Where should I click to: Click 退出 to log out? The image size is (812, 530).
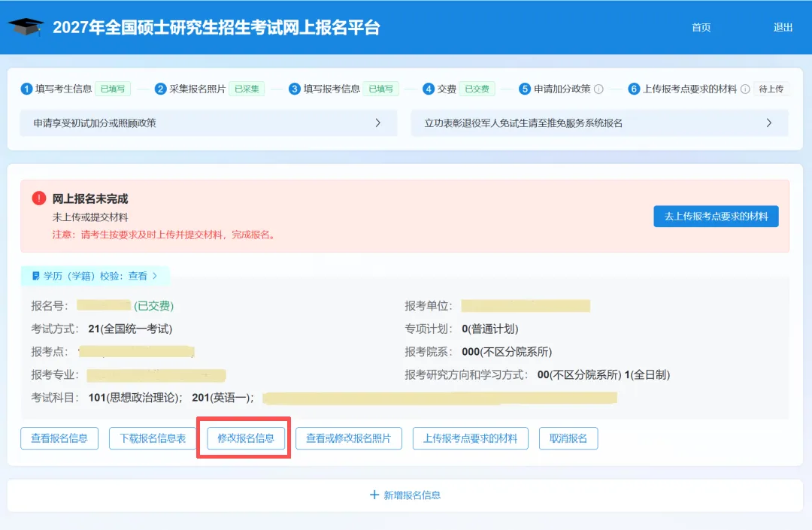pyautogui.click(x=783, y=27)
